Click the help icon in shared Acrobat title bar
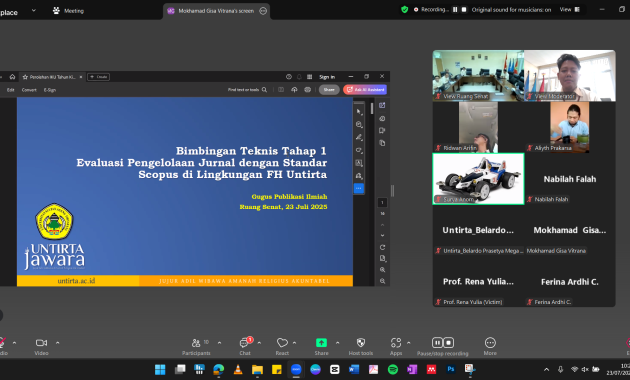This screenshot has width=630, height=380. (288, 77)
